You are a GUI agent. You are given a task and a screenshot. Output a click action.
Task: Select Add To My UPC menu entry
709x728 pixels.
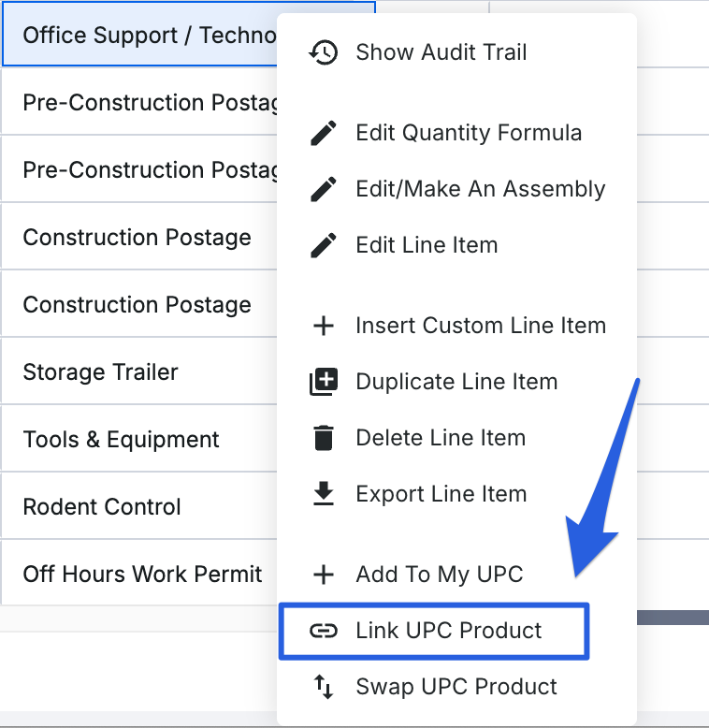(x=439, y=575)
